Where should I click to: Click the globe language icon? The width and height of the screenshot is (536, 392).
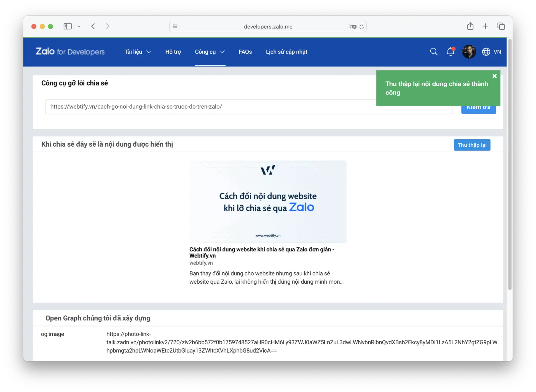pos(486,52)
